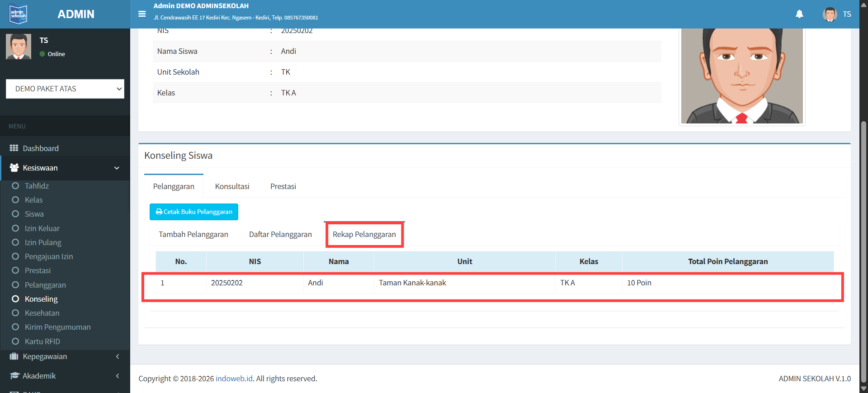Click the student profile photo thumbnail
868x393 pixels.
coord(742,76)
